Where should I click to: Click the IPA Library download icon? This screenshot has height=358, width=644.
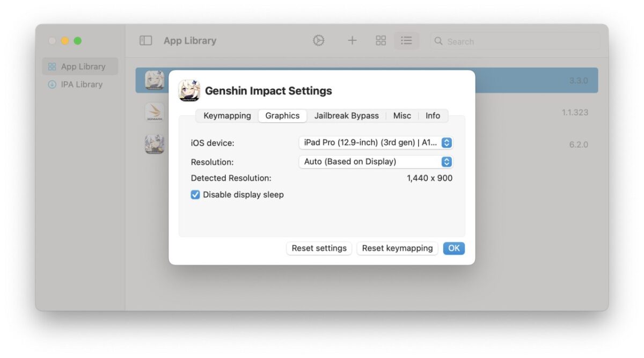[52, 84]
